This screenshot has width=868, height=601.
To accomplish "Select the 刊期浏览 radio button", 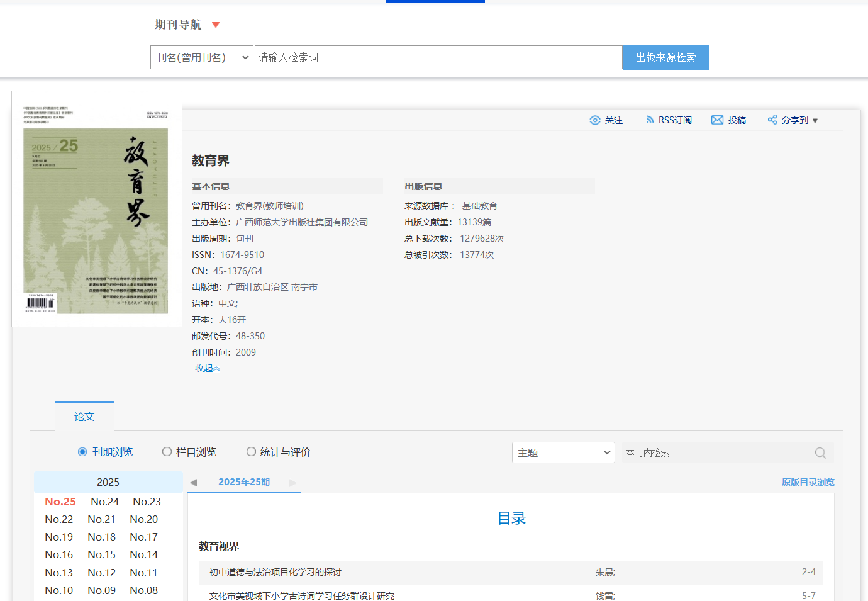I will [x=82, y=452].
